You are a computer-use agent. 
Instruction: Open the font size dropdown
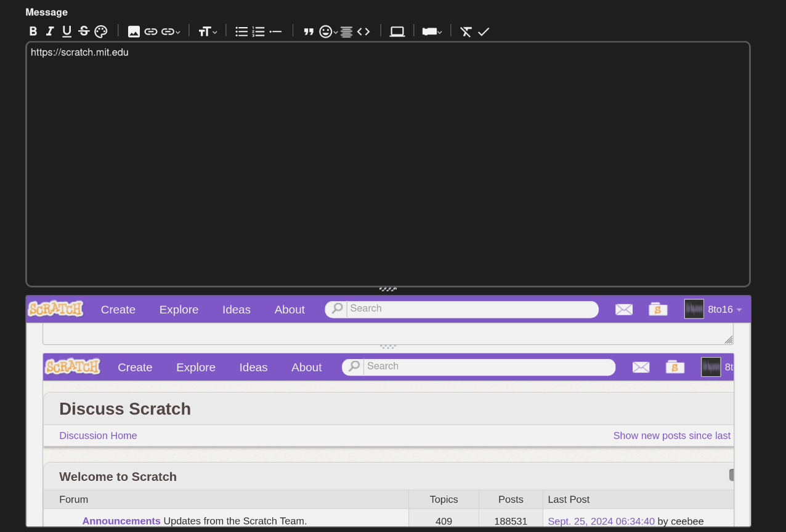tap(207, 31)
